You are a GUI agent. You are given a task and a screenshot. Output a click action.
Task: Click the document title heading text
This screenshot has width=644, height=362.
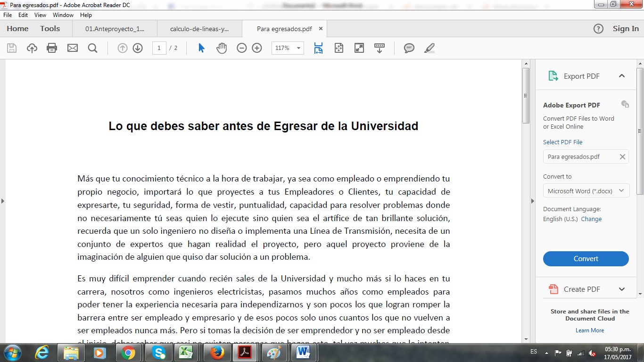[264, 126]
